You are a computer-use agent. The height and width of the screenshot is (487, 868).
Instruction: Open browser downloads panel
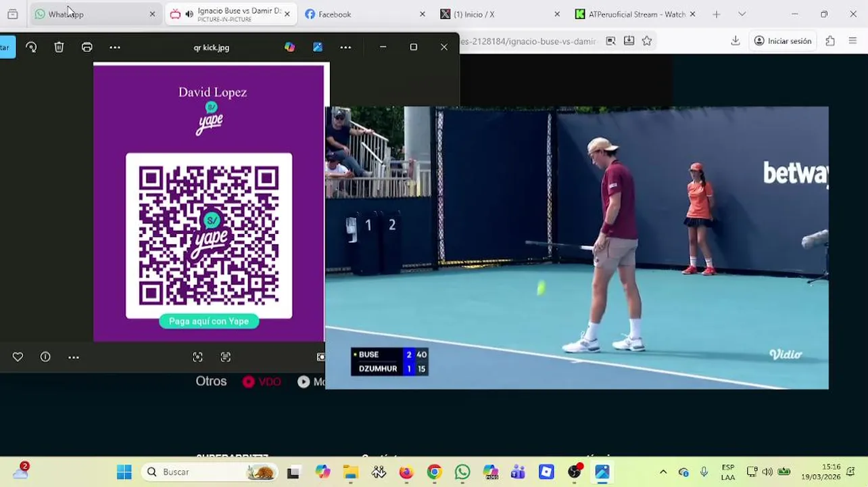click(736, 41)
